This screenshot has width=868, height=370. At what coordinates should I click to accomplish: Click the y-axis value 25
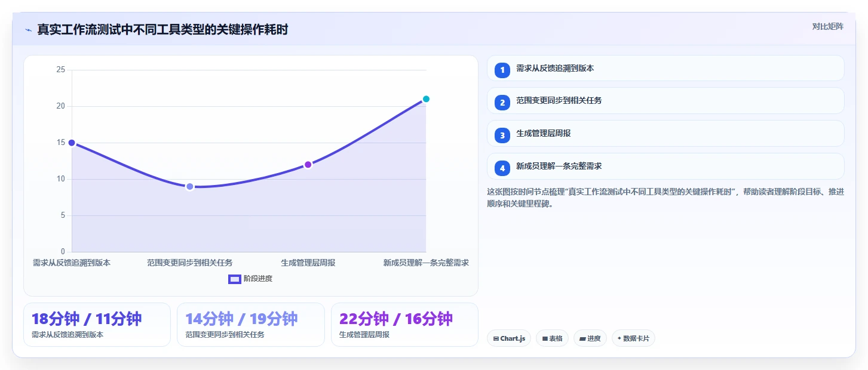coord(60,70)
